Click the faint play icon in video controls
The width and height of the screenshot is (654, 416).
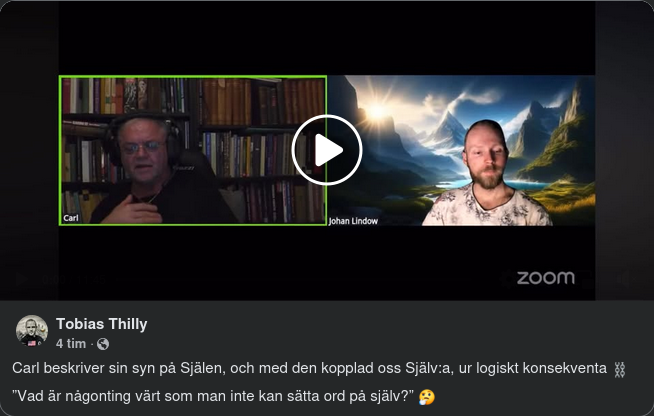21,280
